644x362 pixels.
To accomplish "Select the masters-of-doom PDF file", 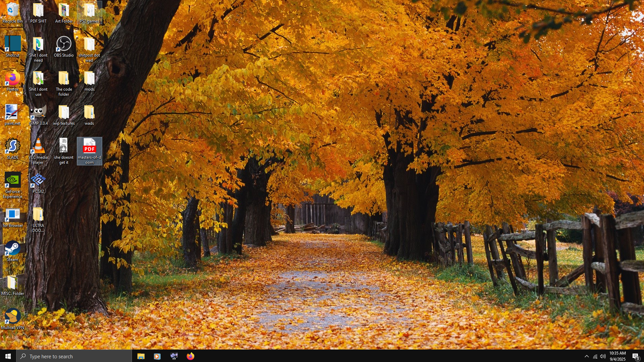I will tap(89, 147).
